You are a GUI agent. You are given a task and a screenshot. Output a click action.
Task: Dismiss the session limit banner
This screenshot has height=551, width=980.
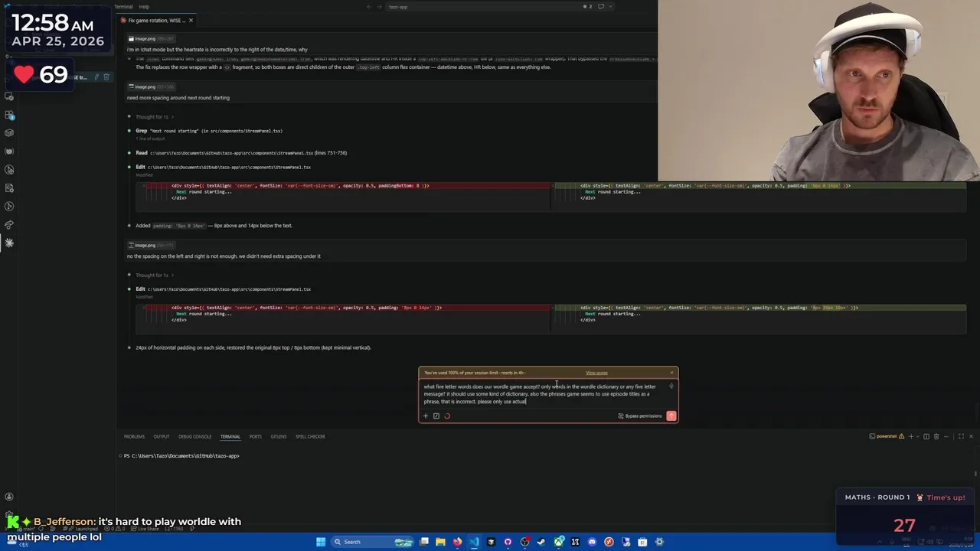671,373
